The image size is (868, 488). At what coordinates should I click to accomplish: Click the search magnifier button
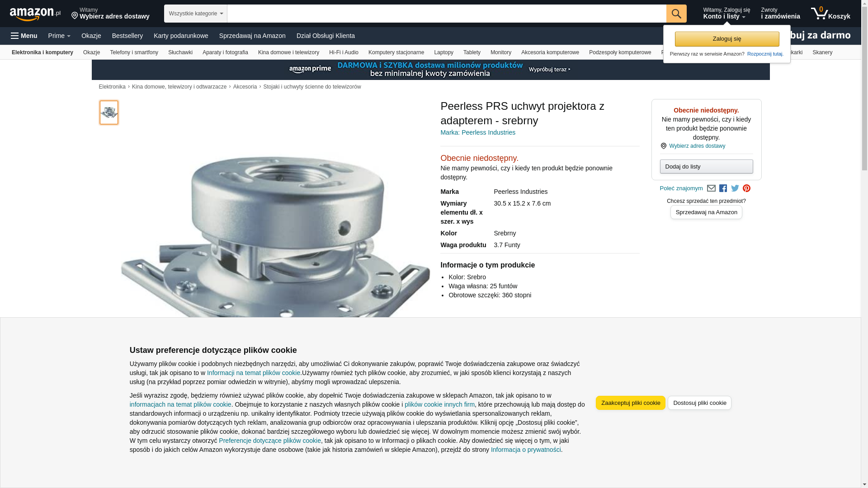676,14
